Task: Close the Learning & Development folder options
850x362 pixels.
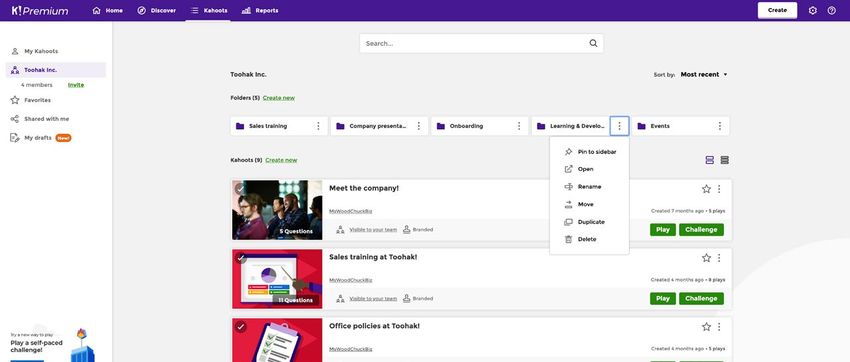Action: [x=619, y=126]
